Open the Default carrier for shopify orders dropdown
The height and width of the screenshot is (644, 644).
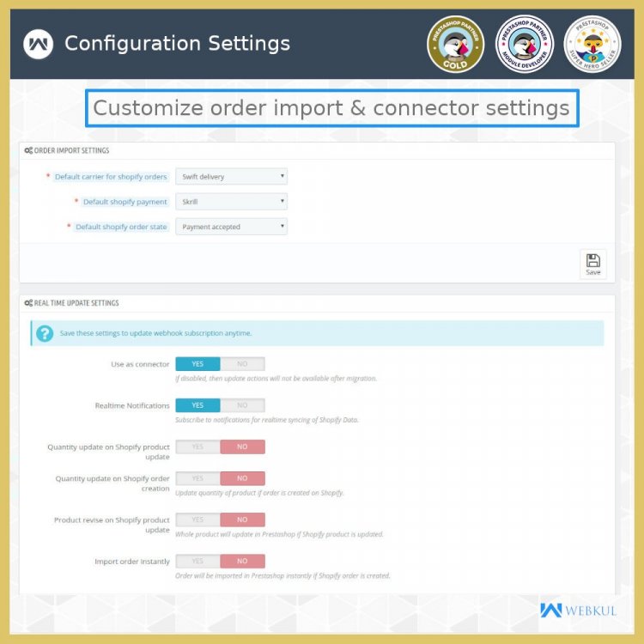click(231, 177)
